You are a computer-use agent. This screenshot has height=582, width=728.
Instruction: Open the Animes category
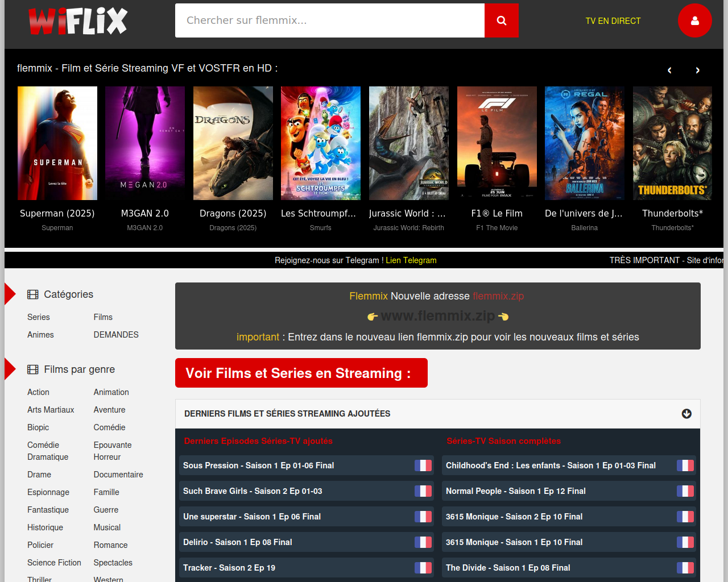(40, 335)
